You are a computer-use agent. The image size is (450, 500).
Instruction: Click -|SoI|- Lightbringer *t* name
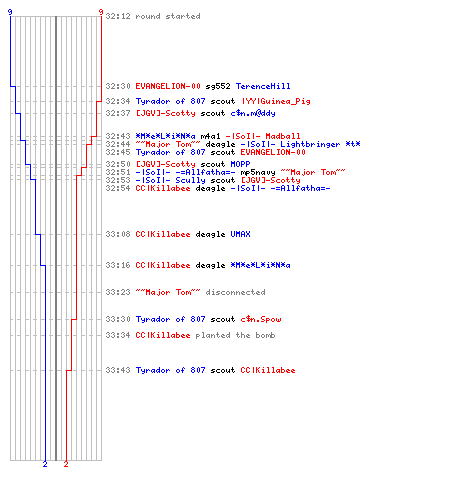(x=300, y=144)
